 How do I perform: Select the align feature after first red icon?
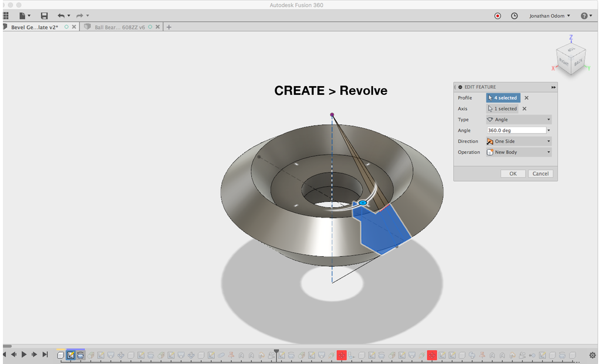click(352, 356)
